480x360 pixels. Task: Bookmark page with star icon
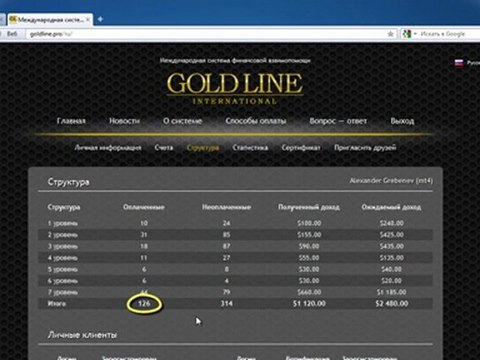tap(390, 34)
